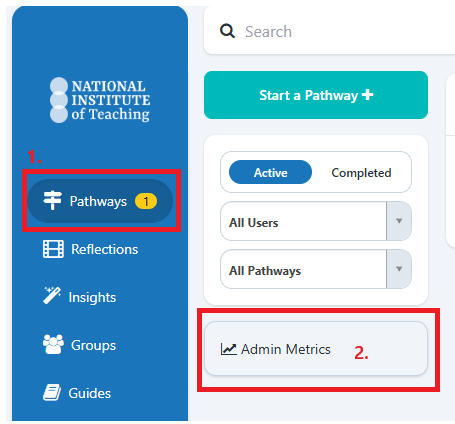Click the National Institute of Teaching logo

[100, 100]
